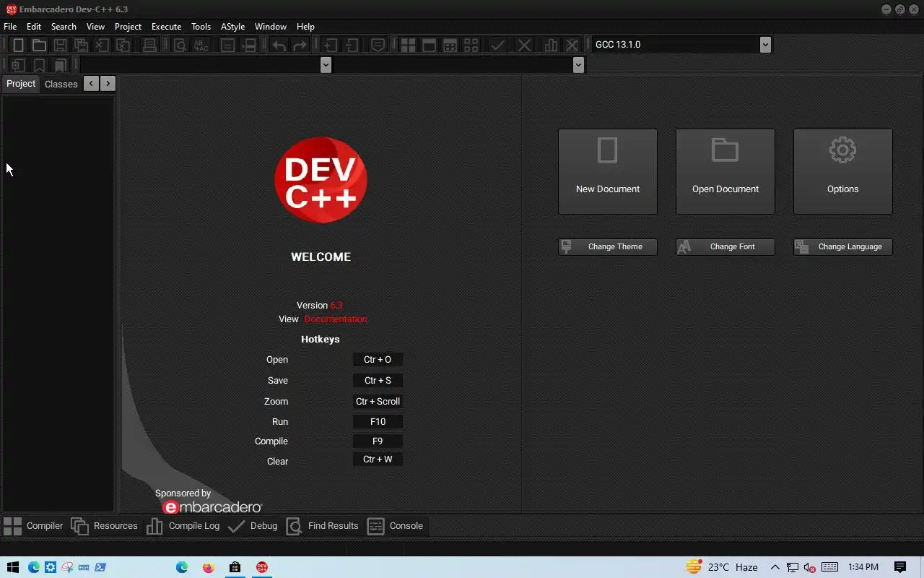Click the Open folder toolbar icon

pyautogui.click(x=39, y=45)
